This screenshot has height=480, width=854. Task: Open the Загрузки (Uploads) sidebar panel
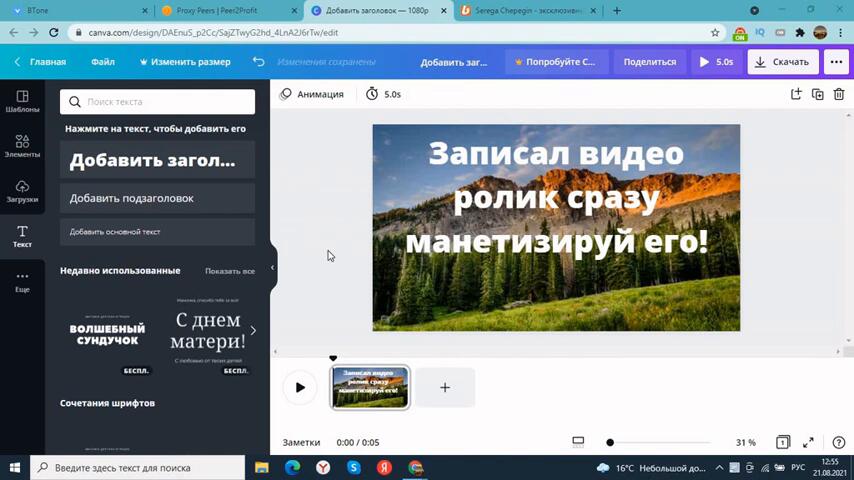(22, 191)
